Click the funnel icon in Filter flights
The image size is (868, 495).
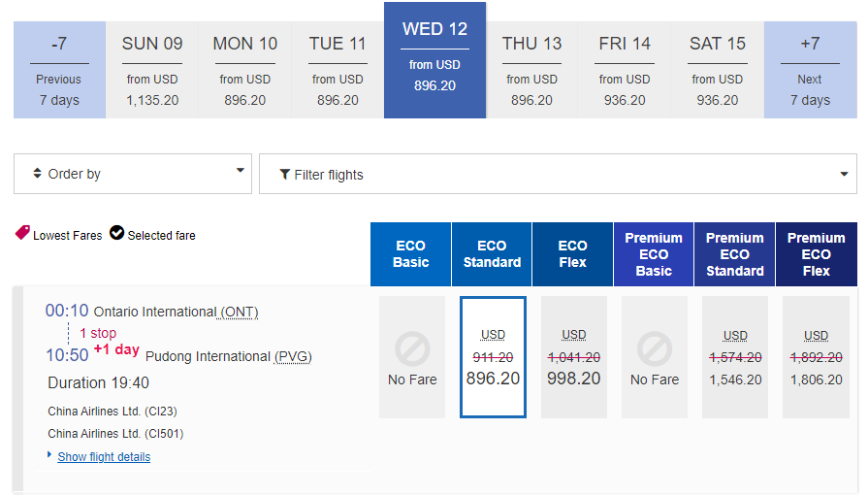coord(284,175)
